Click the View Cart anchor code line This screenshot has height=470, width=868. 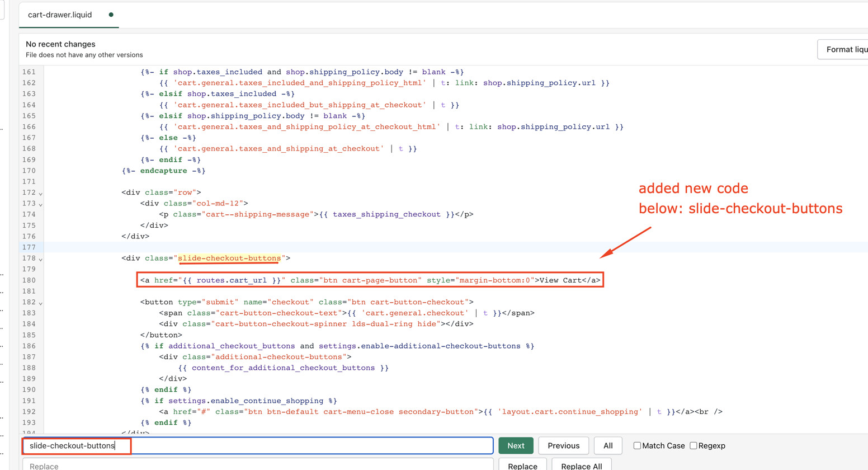[370, 280]
